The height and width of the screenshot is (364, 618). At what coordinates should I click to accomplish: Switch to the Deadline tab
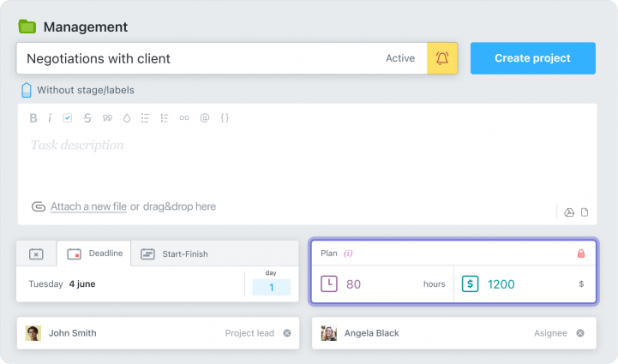94,254
